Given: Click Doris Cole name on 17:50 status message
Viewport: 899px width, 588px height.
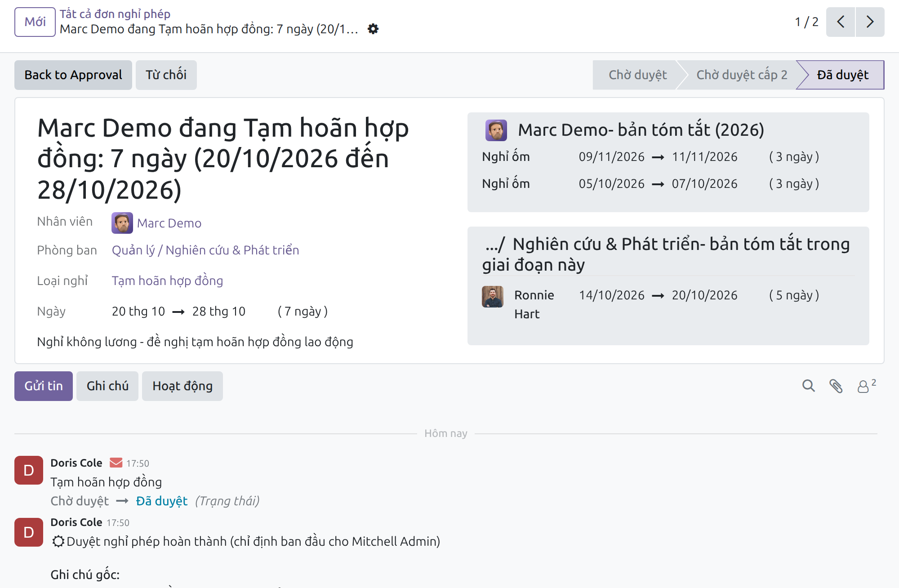Looking at the screenshot, I should click(x=76, y=463).
